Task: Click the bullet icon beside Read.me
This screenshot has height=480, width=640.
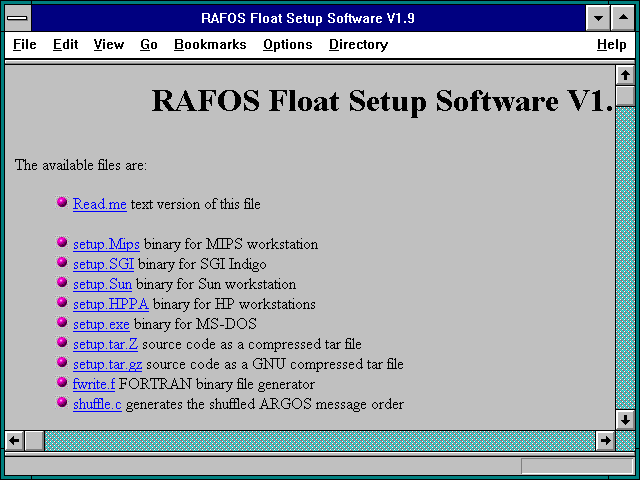Action: click(x=62, y=202)
